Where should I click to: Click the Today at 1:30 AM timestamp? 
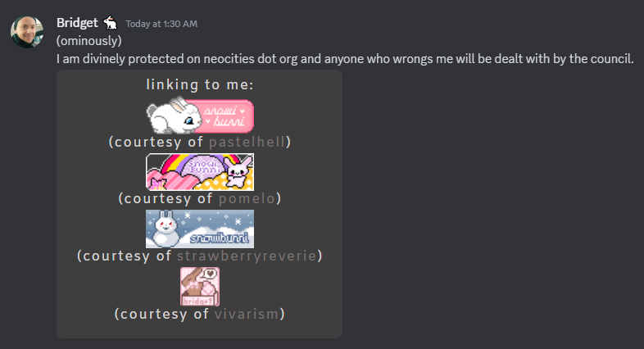point(161,24)
